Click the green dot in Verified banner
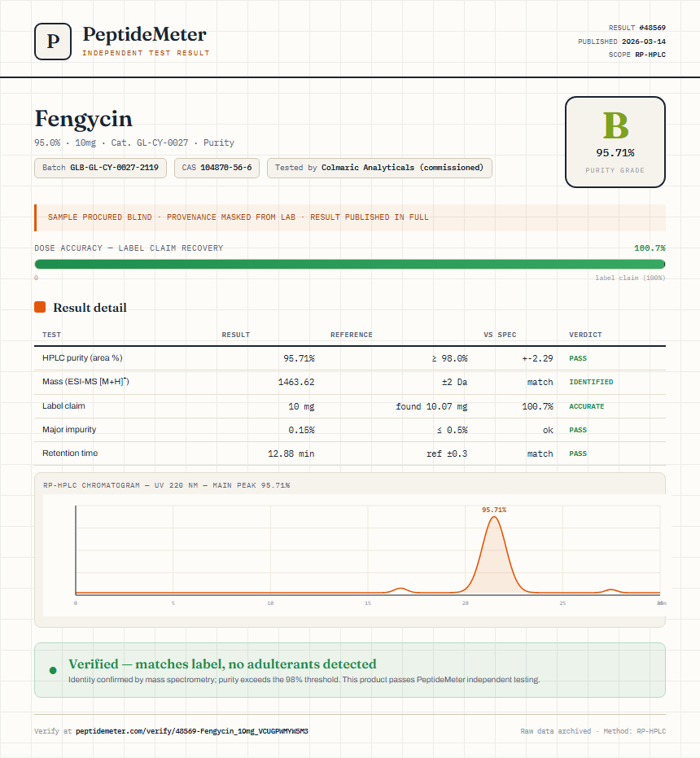 53,671
